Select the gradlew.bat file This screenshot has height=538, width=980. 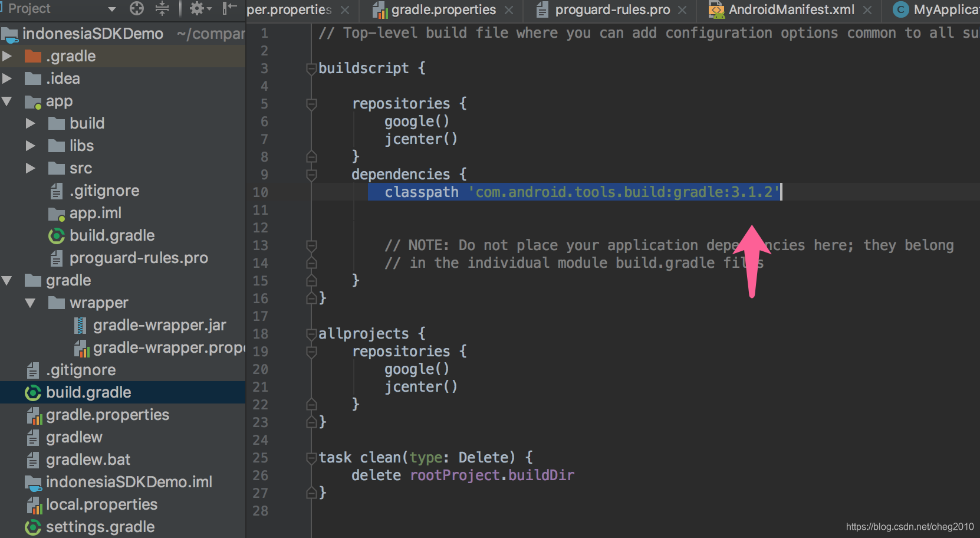click(88, 460)
